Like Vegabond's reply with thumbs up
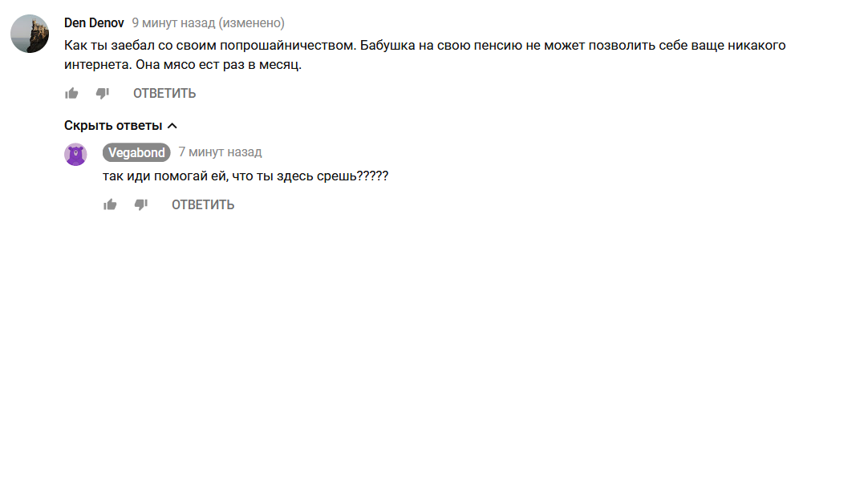This screenshot has width=868, height=493. (110, 204)
